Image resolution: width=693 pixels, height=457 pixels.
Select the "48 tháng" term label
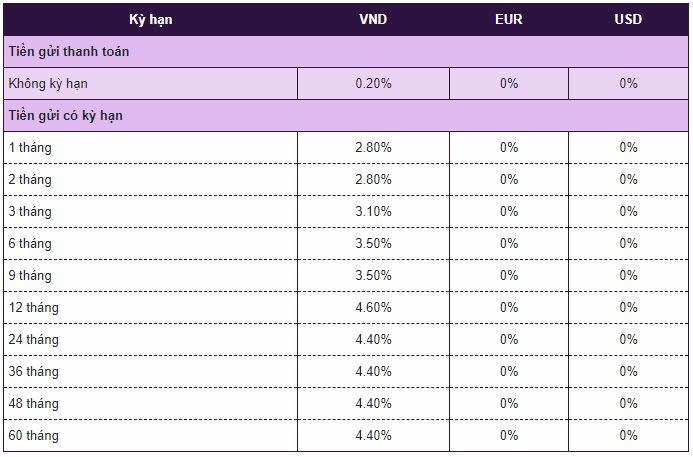coord(33,403)
